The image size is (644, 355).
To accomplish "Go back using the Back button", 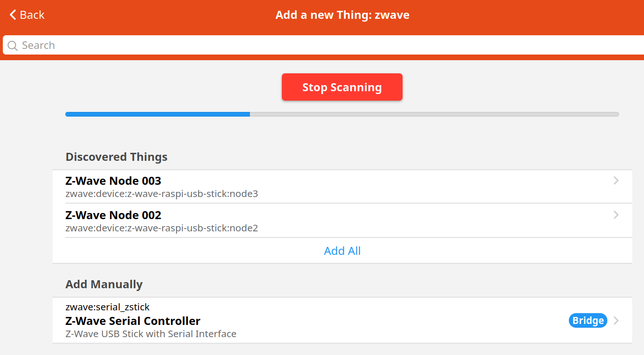I will [x=27, y=15].
